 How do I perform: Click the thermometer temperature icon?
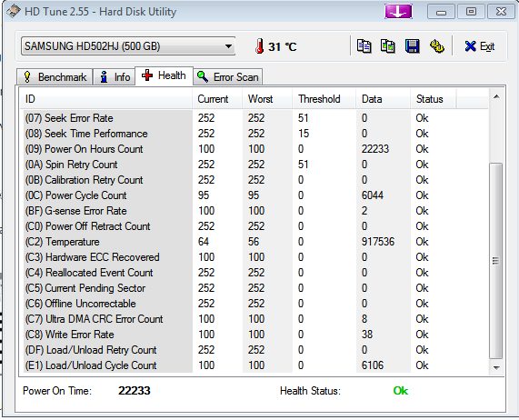point(260,46)
